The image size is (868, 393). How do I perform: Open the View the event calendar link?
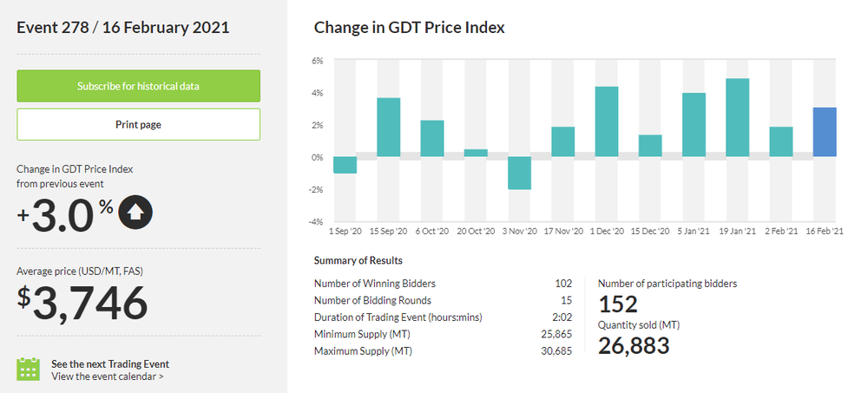coord(107,377)
